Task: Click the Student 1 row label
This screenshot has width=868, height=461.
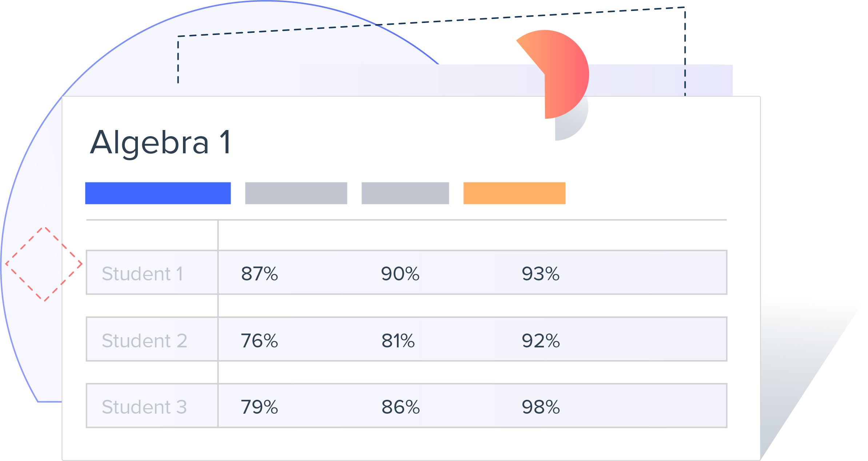Action: [x=143, y=274]
